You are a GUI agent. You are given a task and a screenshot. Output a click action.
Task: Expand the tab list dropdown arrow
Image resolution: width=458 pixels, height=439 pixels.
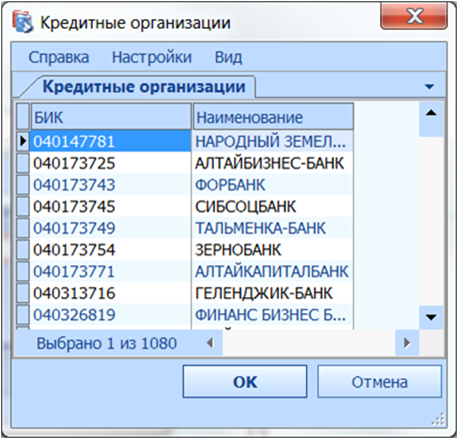(x=429, y=87)
